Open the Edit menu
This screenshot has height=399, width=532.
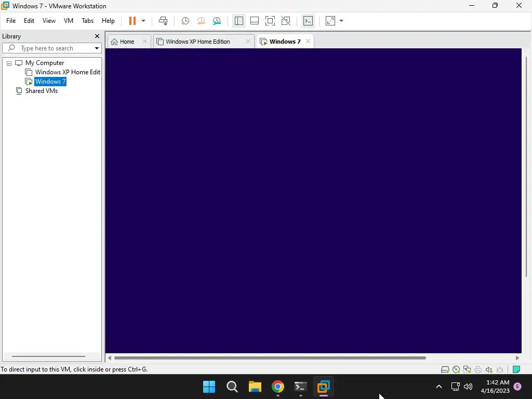[29, 21]
